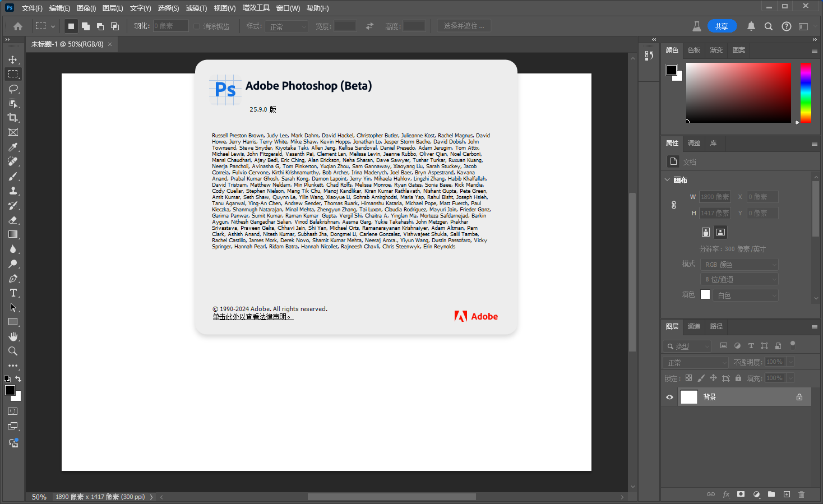The image size is (823, 504).
Task: Select the Blur tool
Action: coord(13,249)
